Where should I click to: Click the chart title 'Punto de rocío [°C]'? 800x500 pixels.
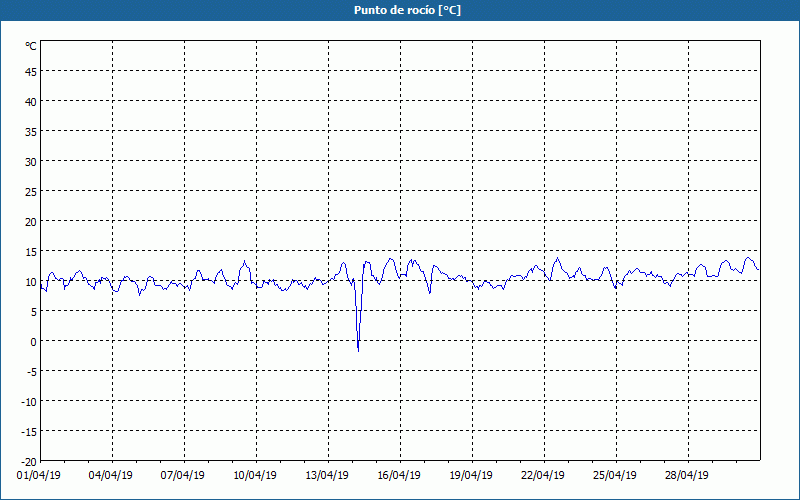coord(407,10)
